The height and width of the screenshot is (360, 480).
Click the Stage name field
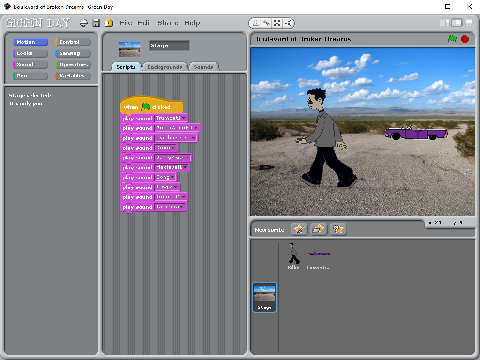pos(169,46)
